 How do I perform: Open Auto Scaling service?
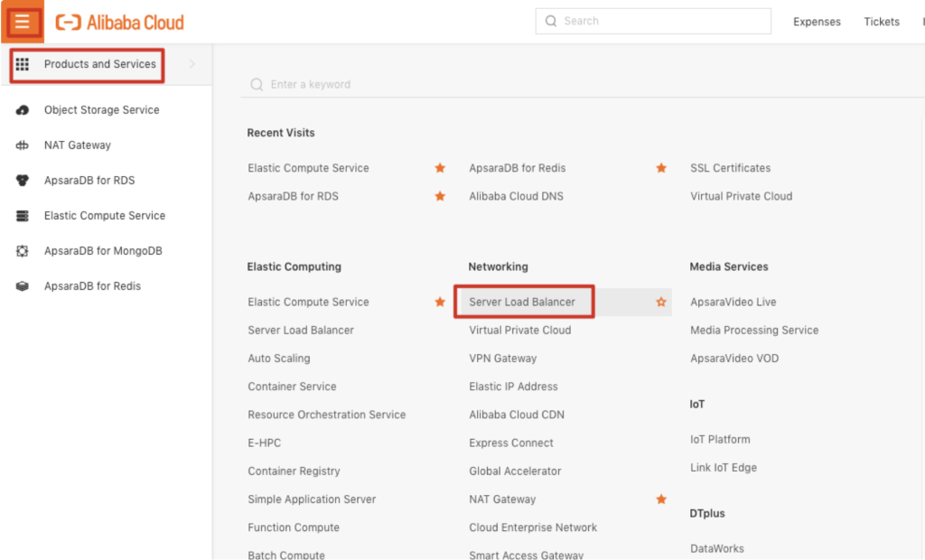[x=279, y=359]
